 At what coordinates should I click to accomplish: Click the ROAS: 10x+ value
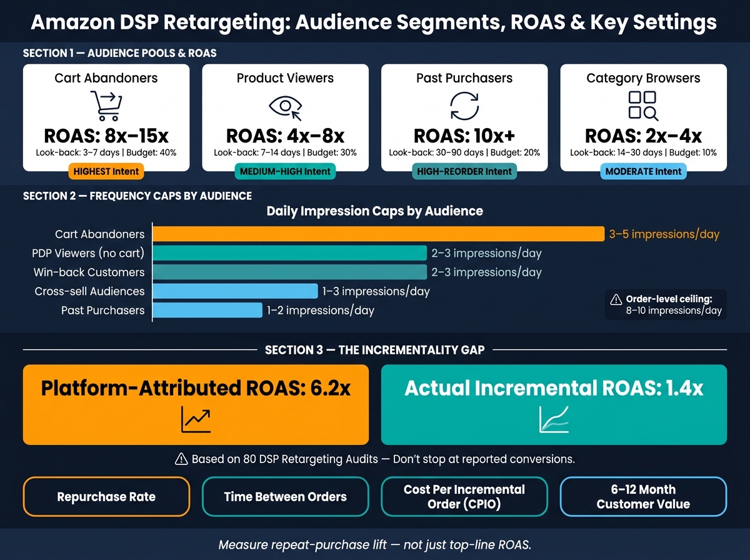[x=464, y=136]
